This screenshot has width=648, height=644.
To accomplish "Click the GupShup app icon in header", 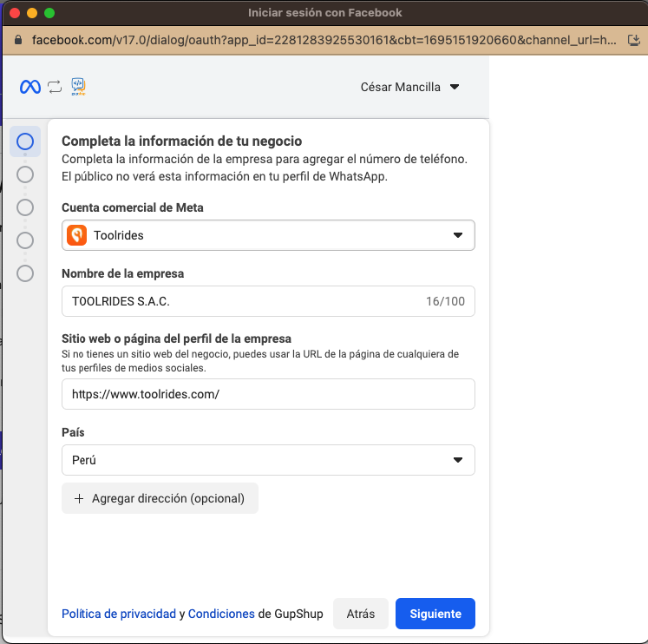I will tap(78, 87).
